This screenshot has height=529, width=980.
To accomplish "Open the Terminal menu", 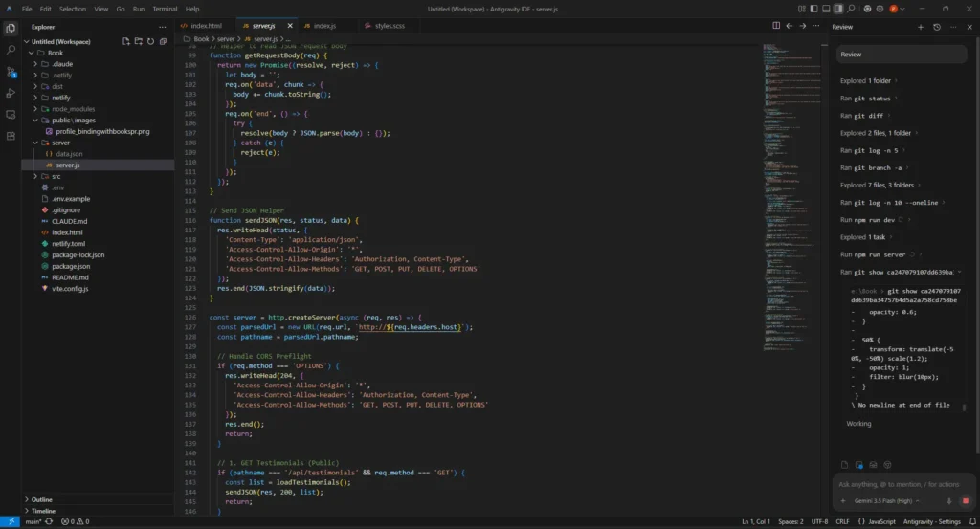I will tap(165, 9).
